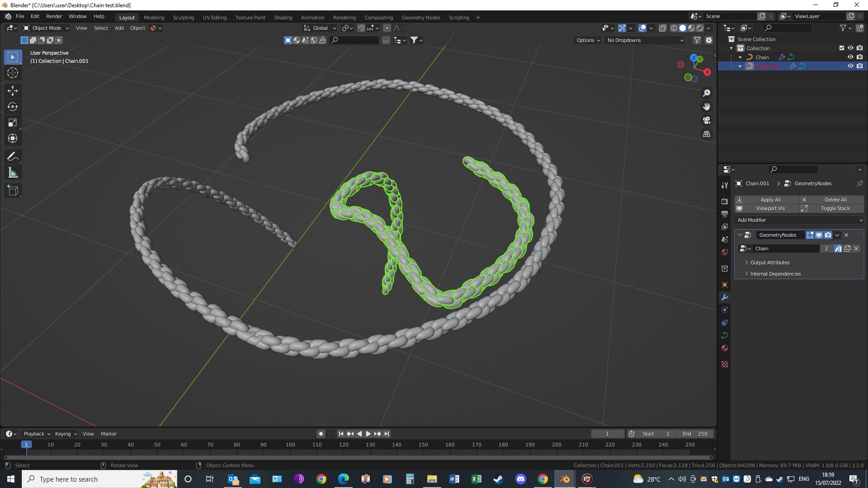Switch to Shading workspace tab

tap(283, 18)
